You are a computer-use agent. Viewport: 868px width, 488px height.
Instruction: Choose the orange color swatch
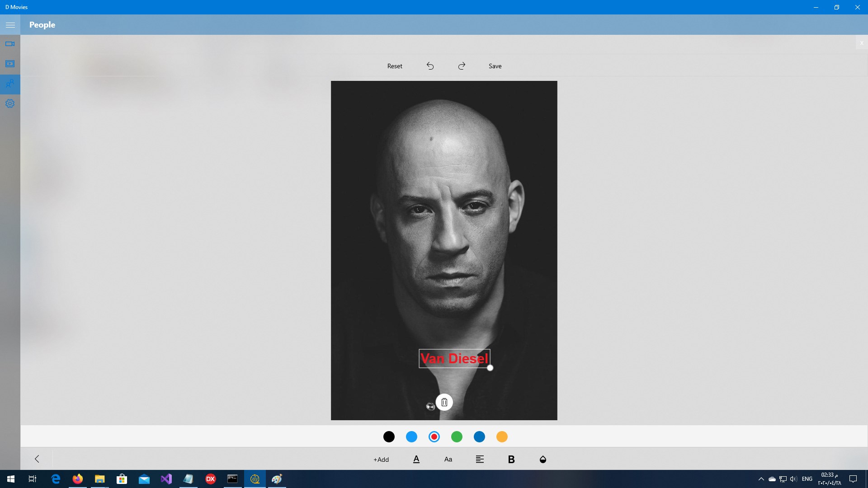click(x=502, y=436)
